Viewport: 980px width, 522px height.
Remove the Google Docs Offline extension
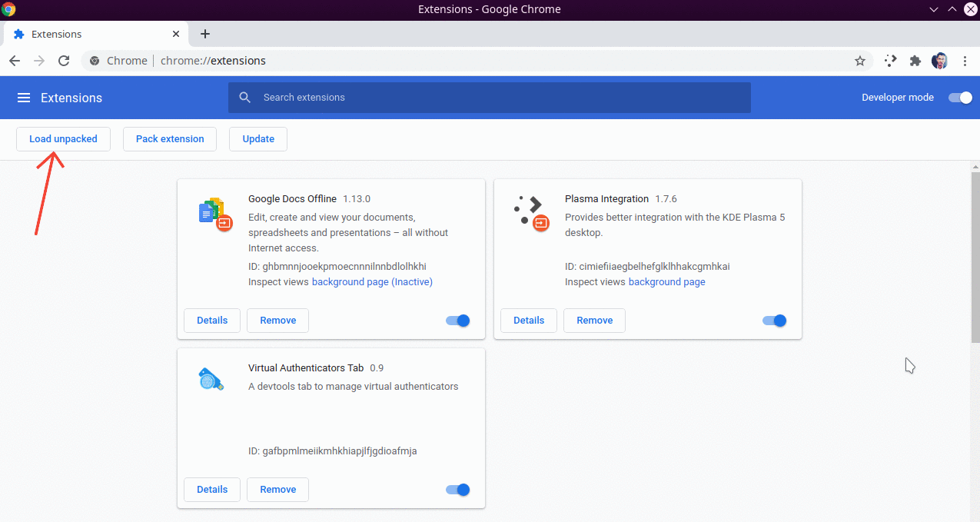coord(277,321)
